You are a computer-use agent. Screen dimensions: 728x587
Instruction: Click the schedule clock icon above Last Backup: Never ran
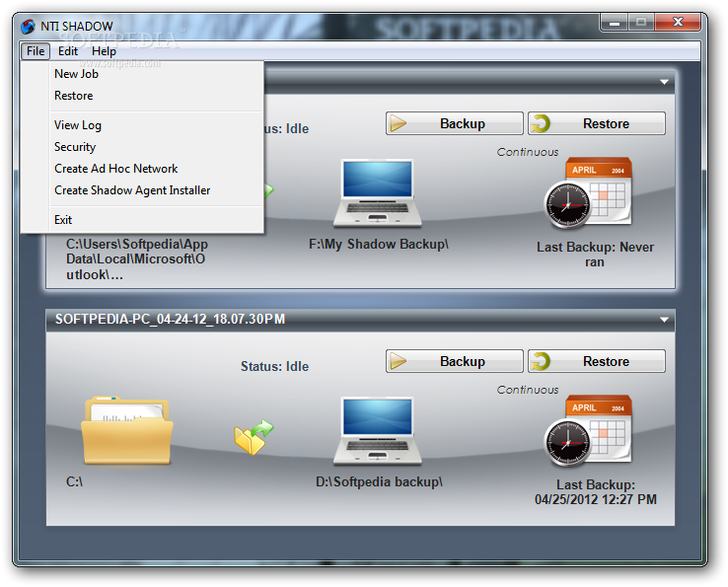pos(567,205)
